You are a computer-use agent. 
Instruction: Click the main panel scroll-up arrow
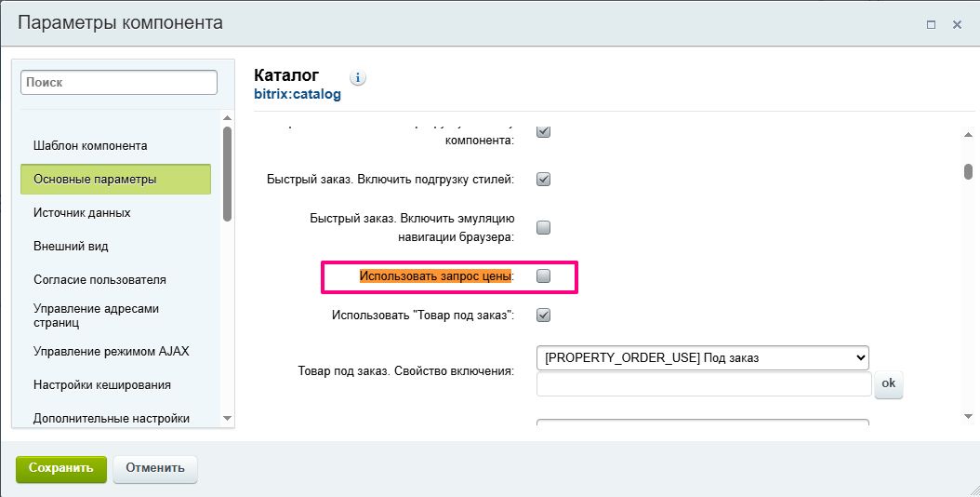[968, 136]
